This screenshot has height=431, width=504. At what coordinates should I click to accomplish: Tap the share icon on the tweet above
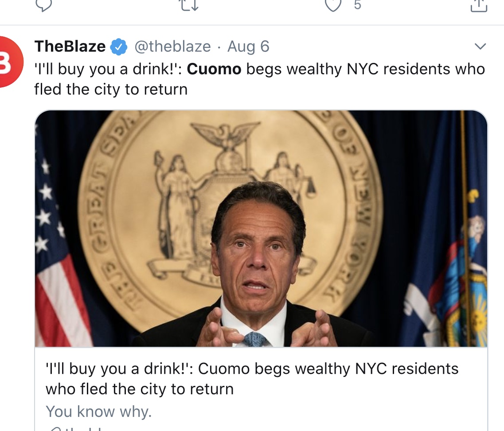pyautogui.click(x=479, y=4)
